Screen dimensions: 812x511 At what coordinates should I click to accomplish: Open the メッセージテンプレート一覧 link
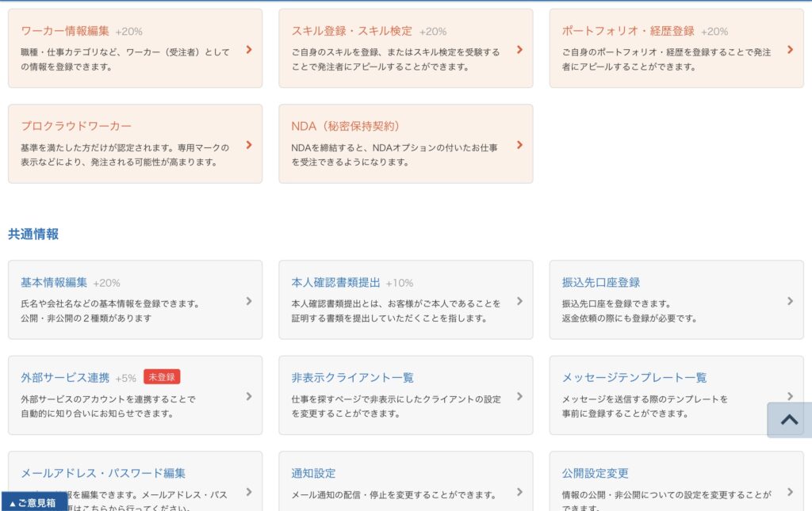click(634, 378)
